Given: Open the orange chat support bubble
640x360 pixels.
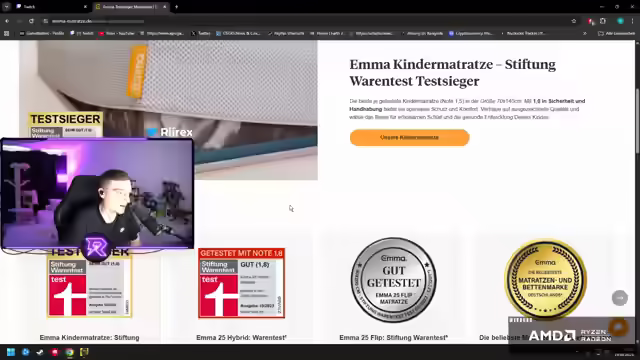Looking at the screenshot, I should click(618, 327).
